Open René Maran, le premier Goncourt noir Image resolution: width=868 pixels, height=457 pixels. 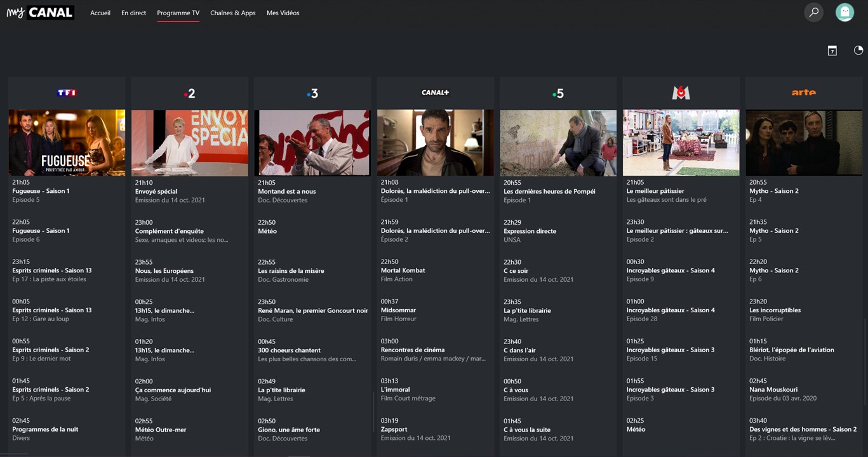click(312, 310)
